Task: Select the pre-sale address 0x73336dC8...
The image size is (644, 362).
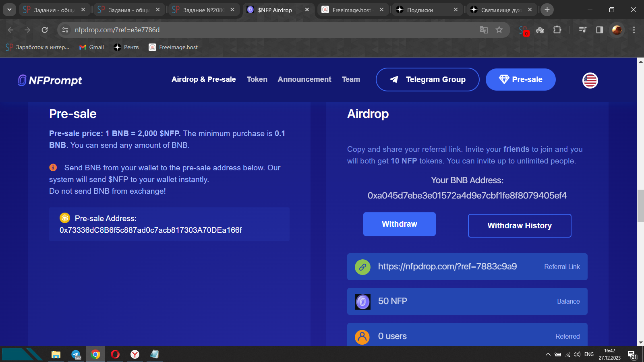Action: pos(151,230)
